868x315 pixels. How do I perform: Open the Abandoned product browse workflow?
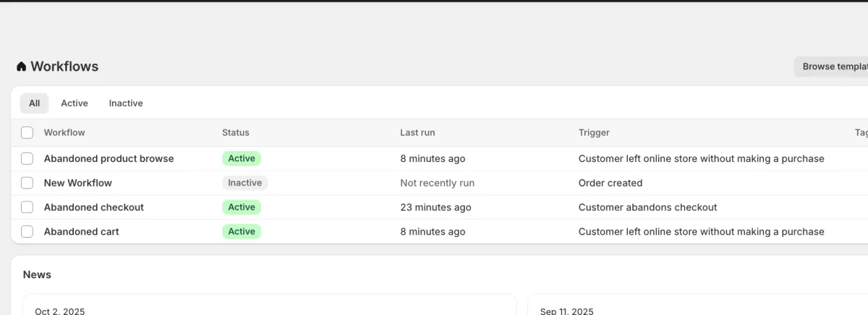click(109, 158)
